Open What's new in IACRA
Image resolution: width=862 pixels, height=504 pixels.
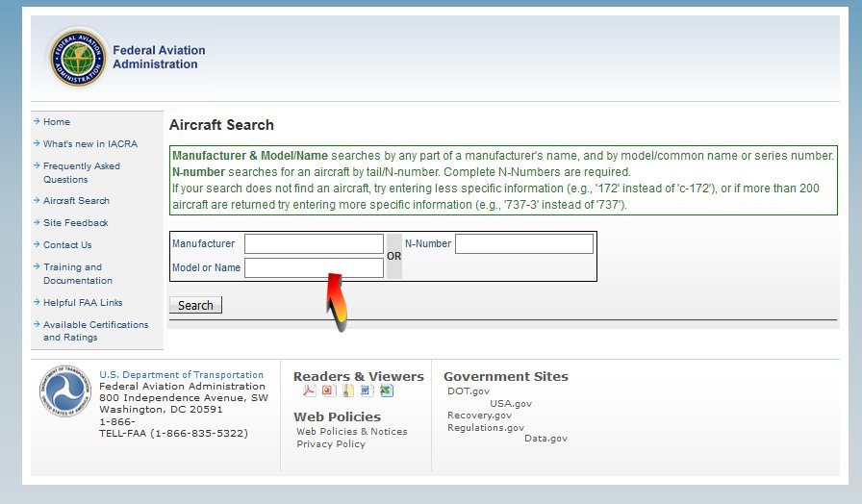coord(90,144)
